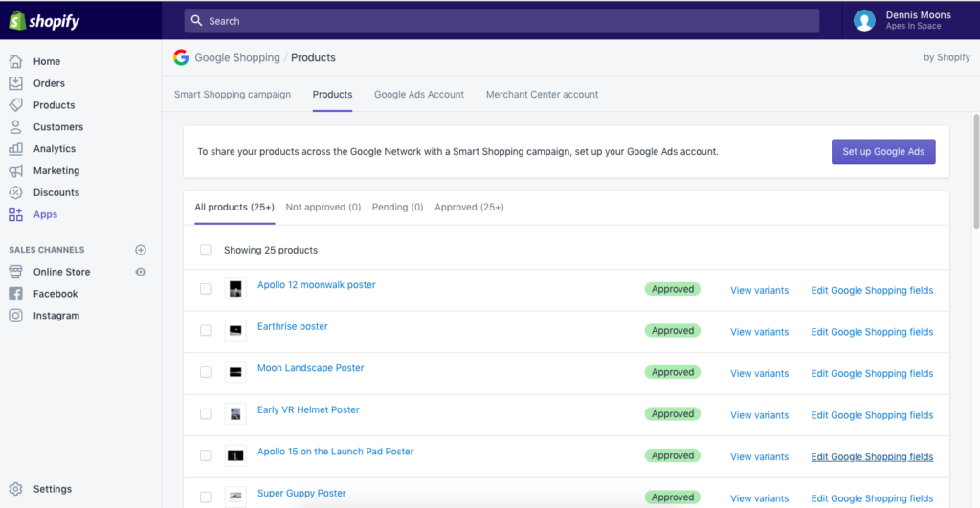Viewport: 980px width, 508px height.
Task: Open Earthrise poster product link
Action: [293, 327]
